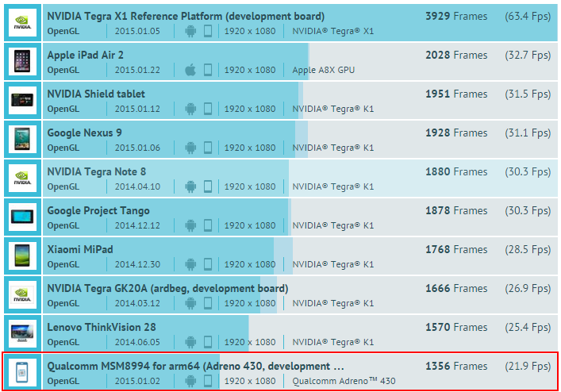Open the Xiaomi MiPad device name

click(80, 250)
